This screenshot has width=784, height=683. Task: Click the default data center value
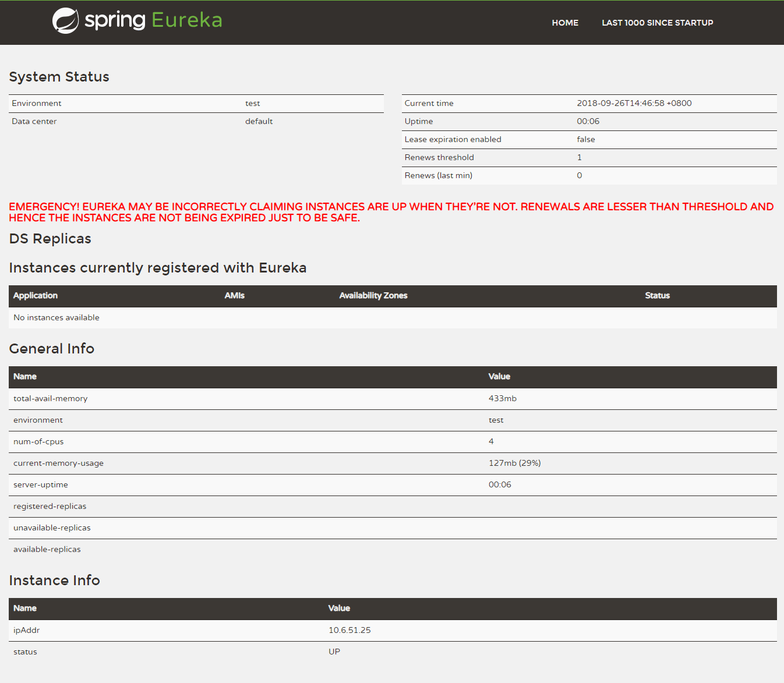click(x=259, y=121)
